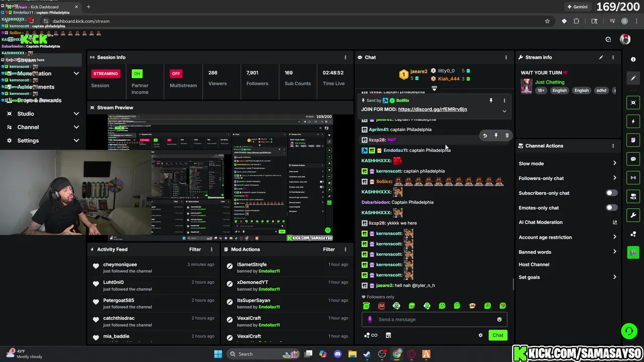Click the STREAMING session badge
Viewport: 644px width, 362px height.
(x=105, y=73)
